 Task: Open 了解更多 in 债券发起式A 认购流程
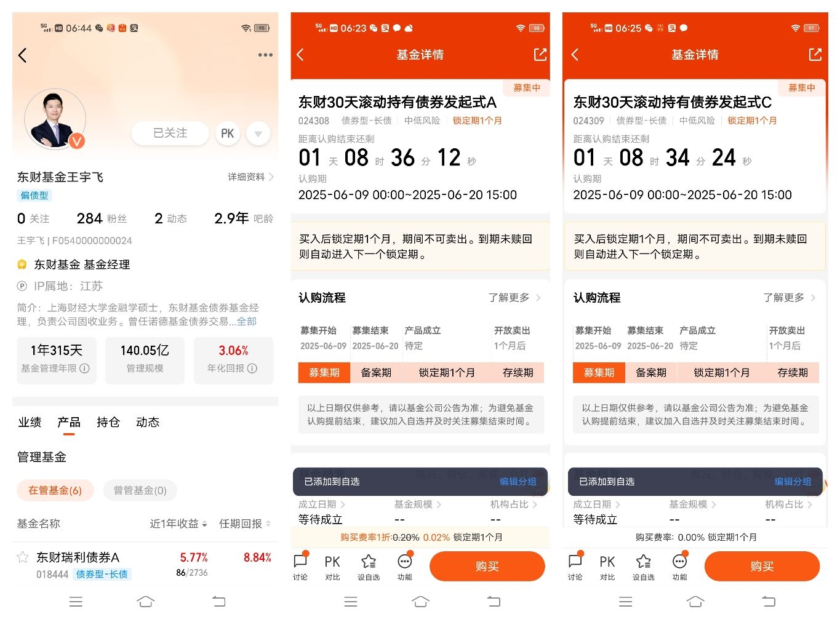pos(514,298)
